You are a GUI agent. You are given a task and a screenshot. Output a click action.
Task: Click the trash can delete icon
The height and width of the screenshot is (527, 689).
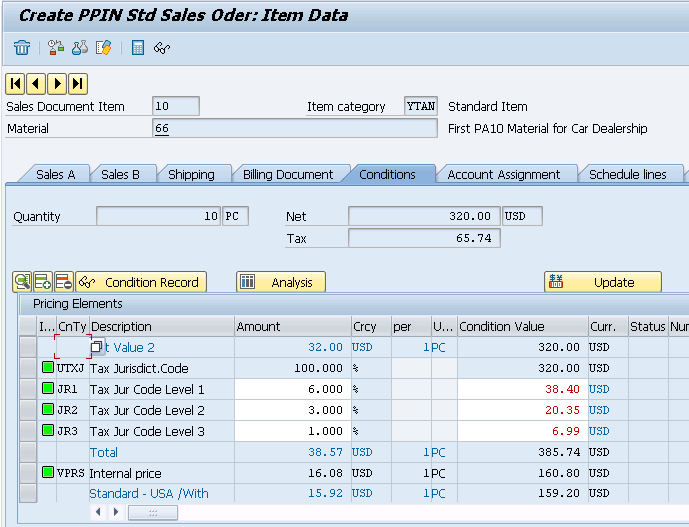pyautogui.click(x=22, y=47)
